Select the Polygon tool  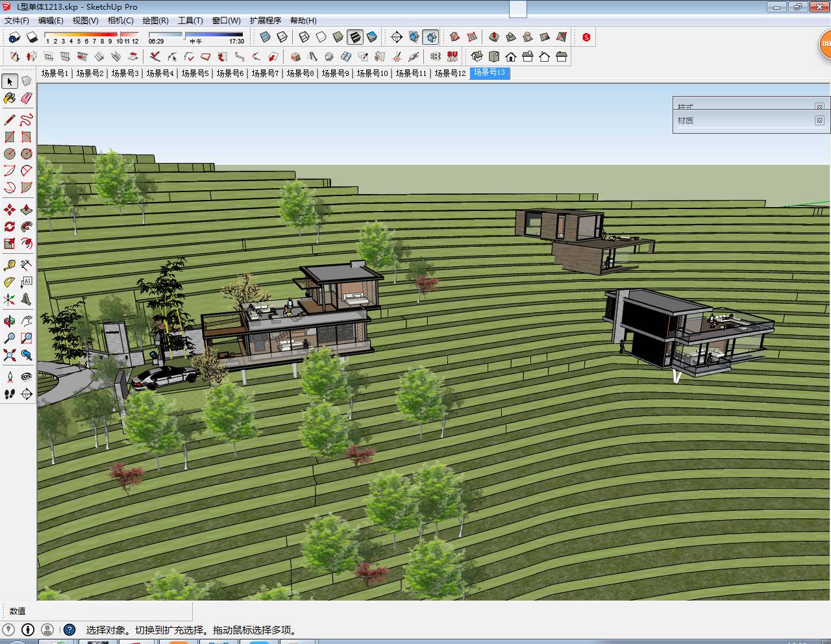click(27, 154)
